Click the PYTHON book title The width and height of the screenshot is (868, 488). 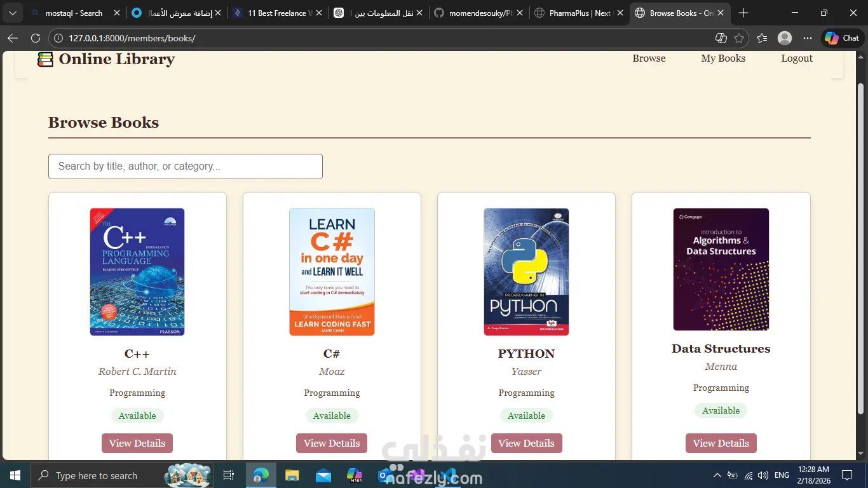526,353
